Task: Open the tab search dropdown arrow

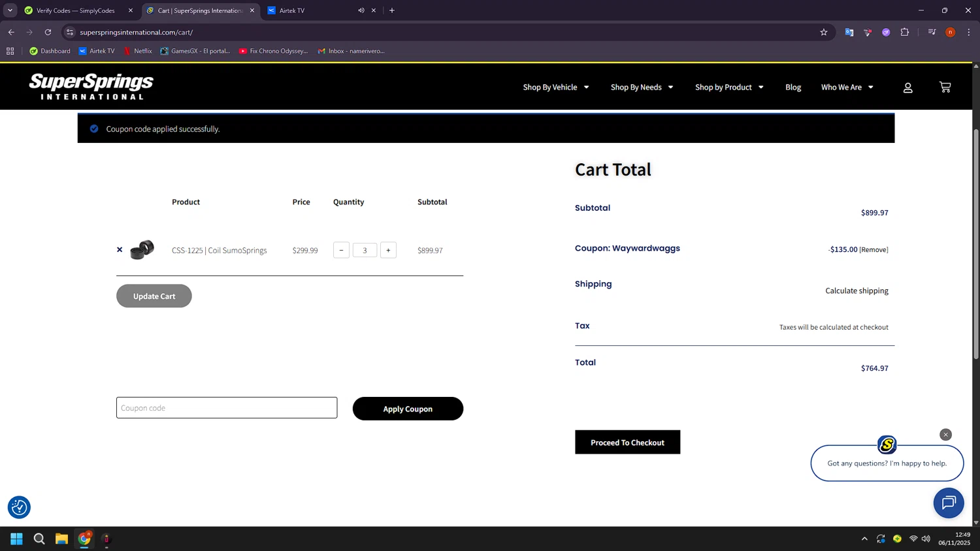Action: 10,10
